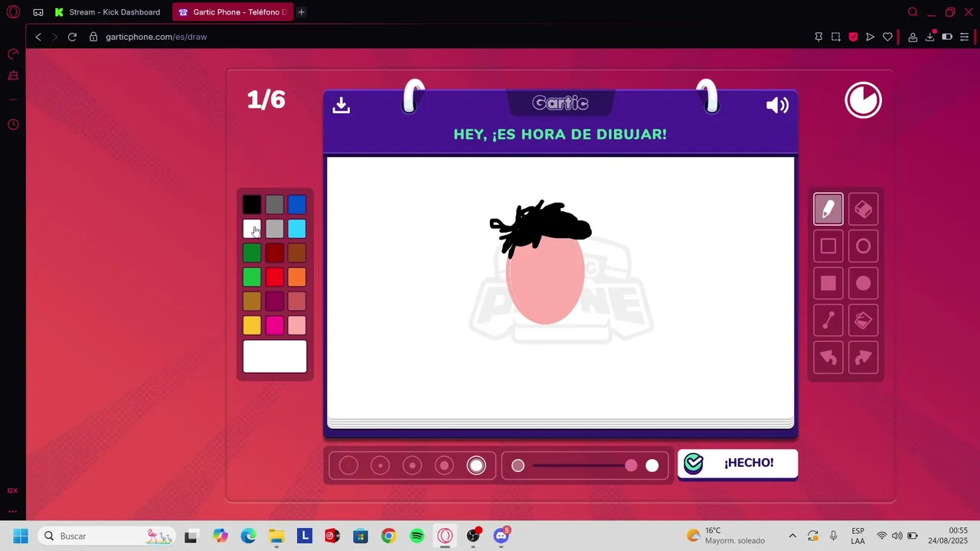
Task: Open Spotify from the taskbar
Action: click(x=416, y=536)
